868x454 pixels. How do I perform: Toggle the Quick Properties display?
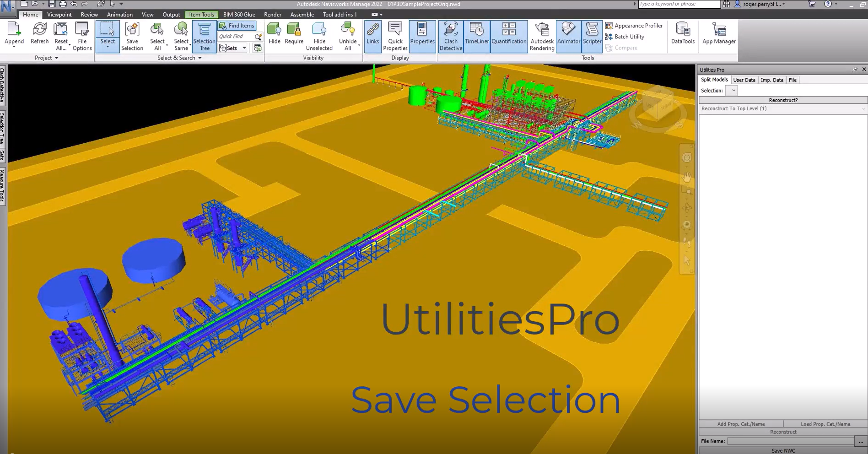(395, 36)
